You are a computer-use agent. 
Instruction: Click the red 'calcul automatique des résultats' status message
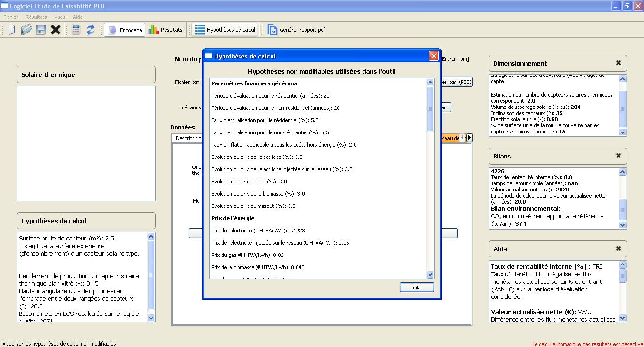coord(587,344)
